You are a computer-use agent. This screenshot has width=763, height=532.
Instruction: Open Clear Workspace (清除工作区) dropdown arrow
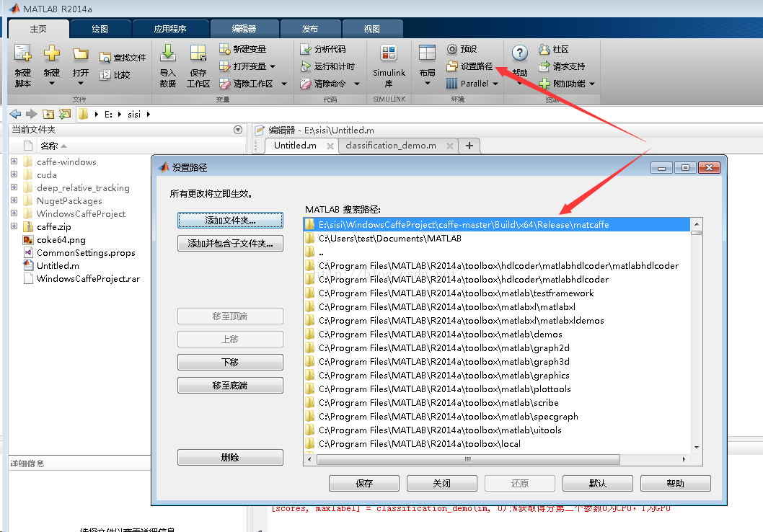[x=284, y=84]
